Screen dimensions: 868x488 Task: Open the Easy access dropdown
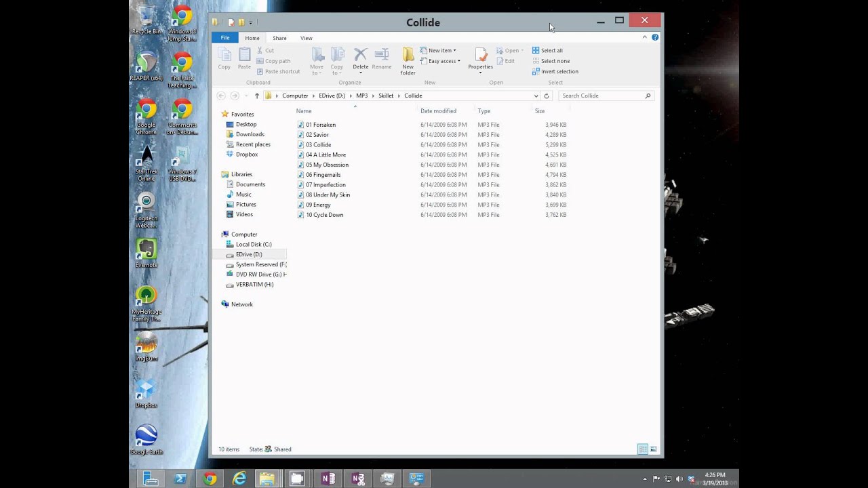440,61
